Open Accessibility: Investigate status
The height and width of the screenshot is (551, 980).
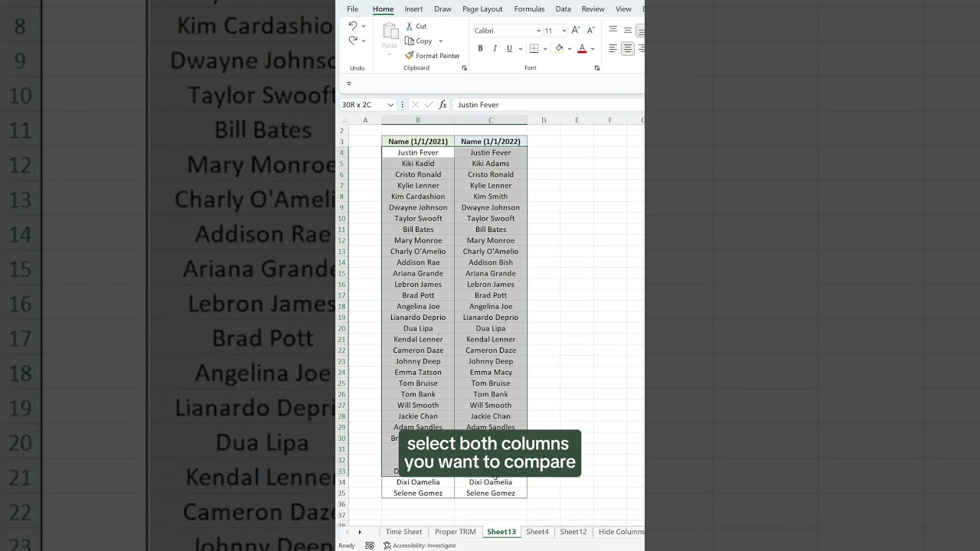pos(420,546)
